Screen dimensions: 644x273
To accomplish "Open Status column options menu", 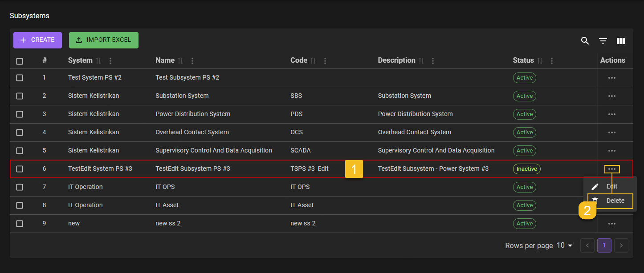I will pos(552,60).
